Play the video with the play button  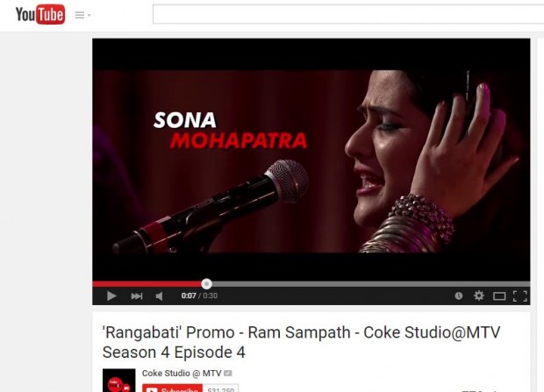pyautogui.click(x=111, y=296)
